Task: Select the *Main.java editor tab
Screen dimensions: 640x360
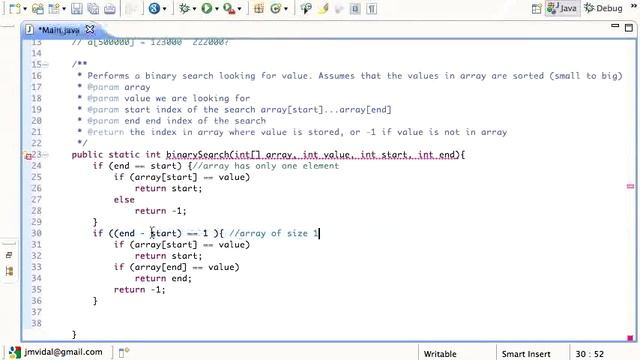Action: click(58, 30)
